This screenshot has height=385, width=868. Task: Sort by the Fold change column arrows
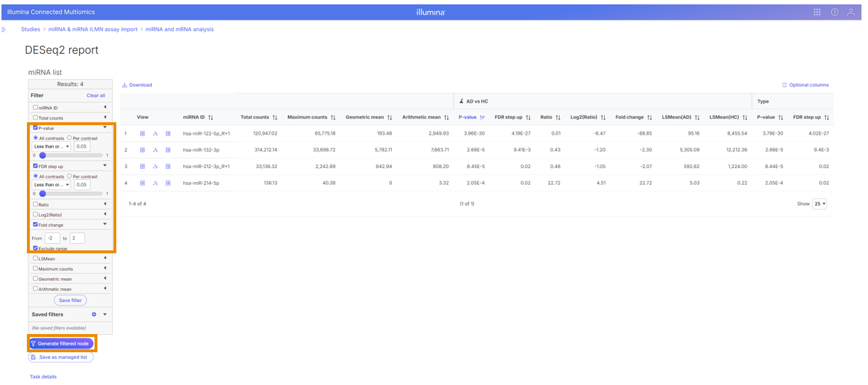[649, 117]
